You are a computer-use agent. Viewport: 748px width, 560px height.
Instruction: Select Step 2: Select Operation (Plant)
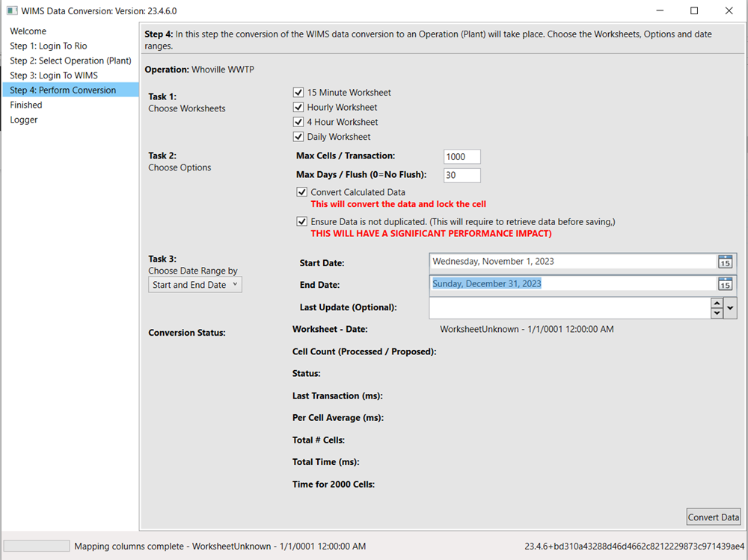point(70,61)
